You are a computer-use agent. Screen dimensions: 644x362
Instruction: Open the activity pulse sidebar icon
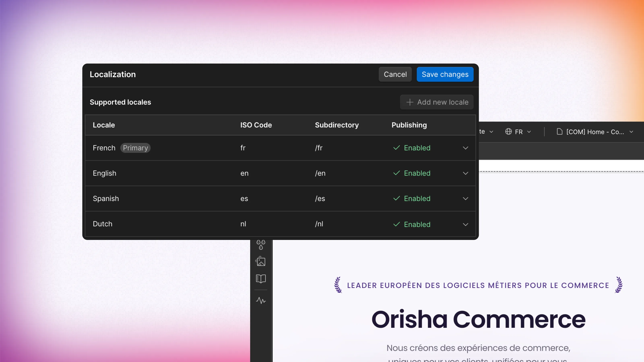click(261, 300)
